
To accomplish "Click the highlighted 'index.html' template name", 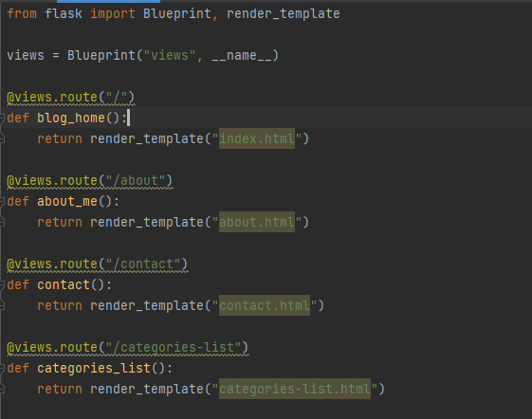I will point(257,138).
